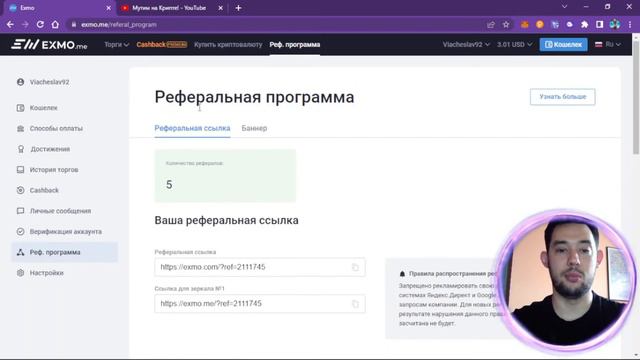
Task: Click the Узнать больше button
Action: pyautogui.click(x=562, y=97)
